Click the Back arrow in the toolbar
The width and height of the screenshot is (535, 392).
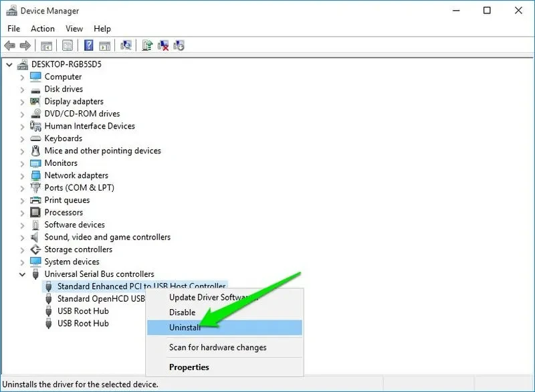point(10,45)
